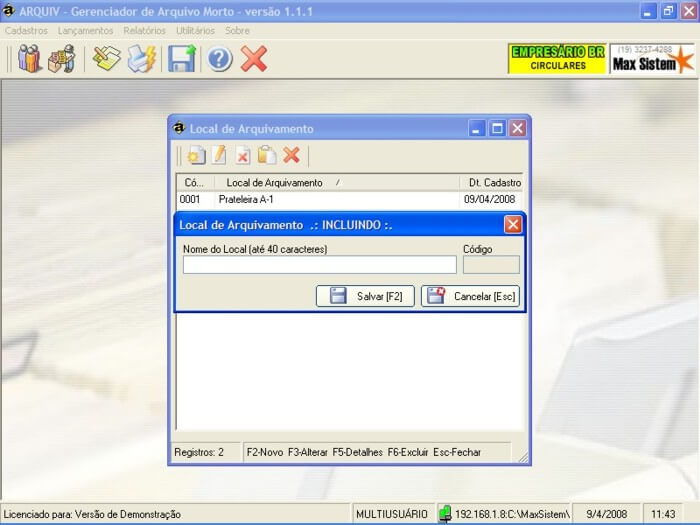The height and width of the screenshot is (525, 700).
Task: Close the INCLUINDO dialog with red X
Action: coord(512,225)
